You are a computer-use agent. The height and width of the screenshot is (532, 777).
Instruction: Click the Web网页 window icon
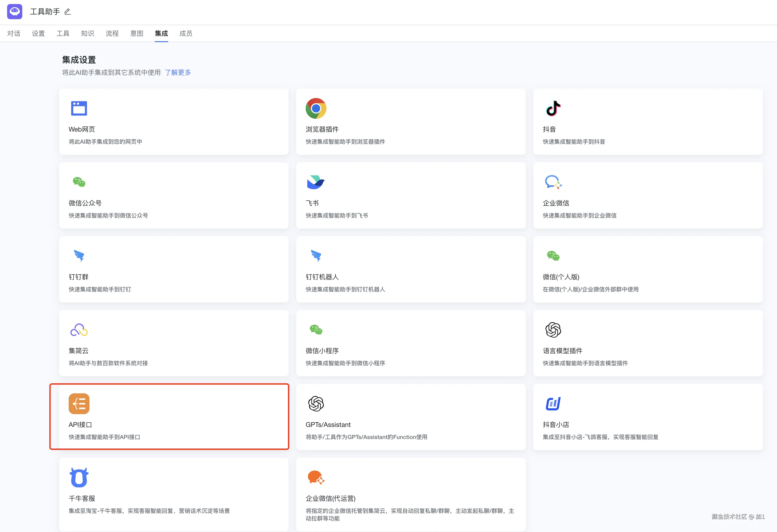(x=79, y=108)
